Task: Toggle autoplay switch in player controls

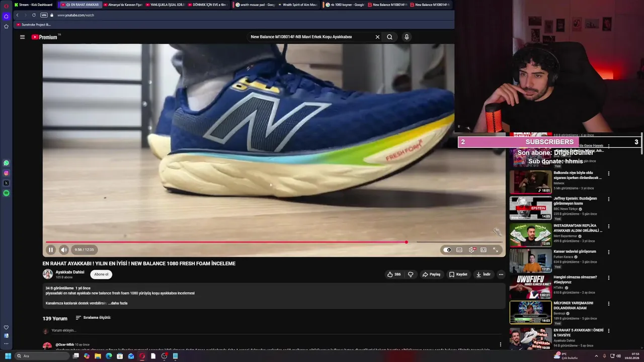Action: point(447,250)
